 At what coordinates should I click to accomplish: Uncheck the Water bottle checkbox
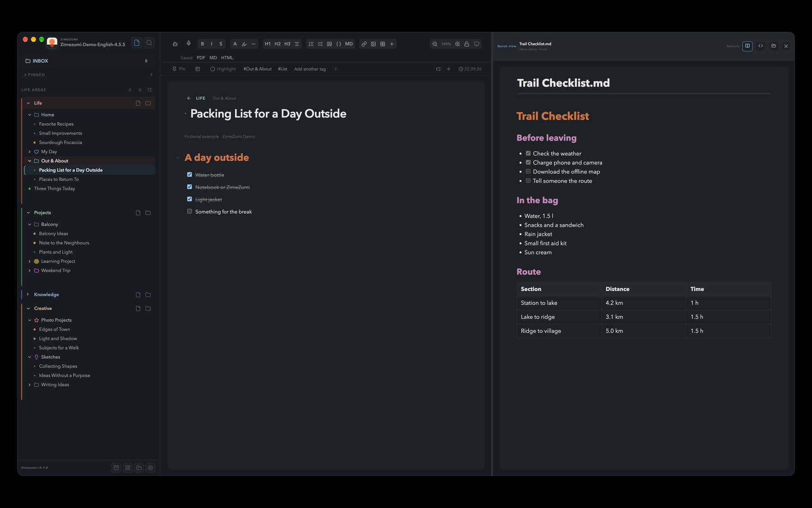point(189,175)
